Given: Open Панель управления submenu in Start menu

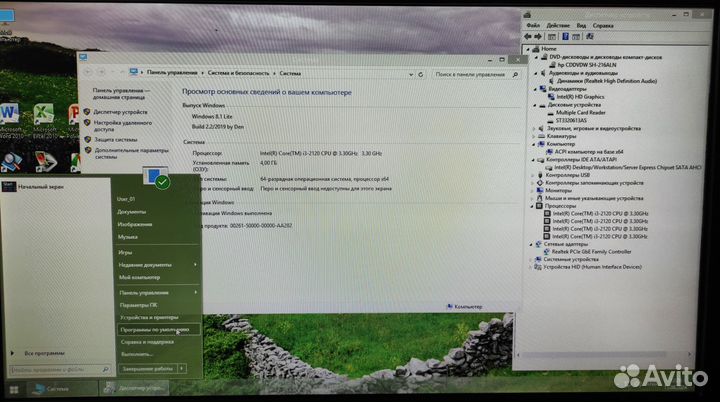Looking at the screenshot, I should (x=158, y=293).
